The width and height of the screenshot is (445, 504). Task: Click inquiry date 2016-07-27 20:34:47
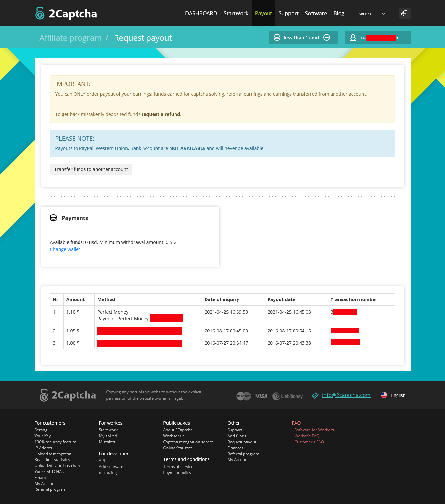click(x=226, y=343)
